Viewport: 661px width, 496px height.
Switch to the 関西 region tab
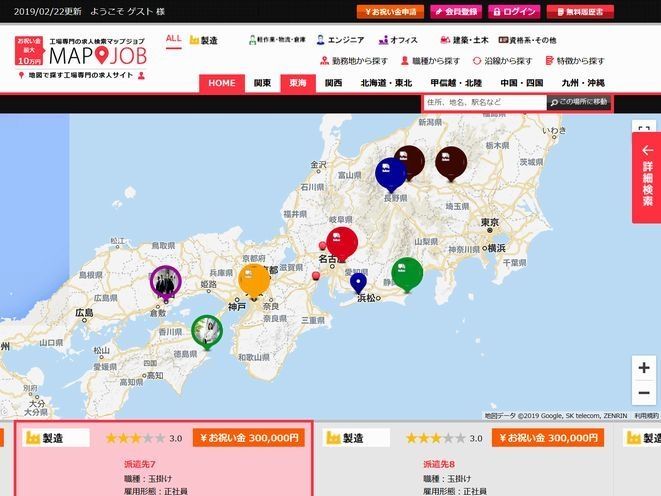pyautogui.click(x=333, y=83)
